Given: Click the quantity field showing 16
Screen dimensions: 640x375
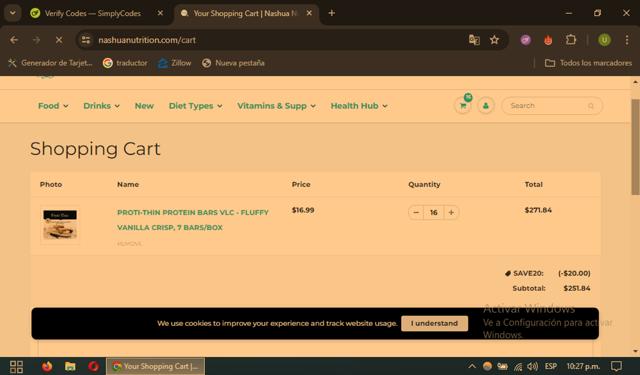Looking at the screenshot, I should pyautogui.click(x=433, y=212).
